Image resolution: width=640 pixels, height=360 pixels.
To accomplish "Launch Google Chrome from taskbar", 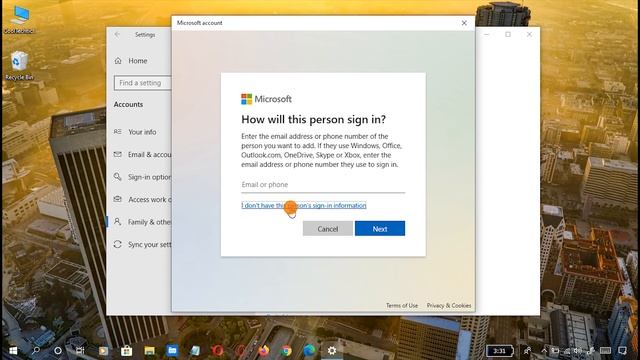I will (x=287, y=351).
